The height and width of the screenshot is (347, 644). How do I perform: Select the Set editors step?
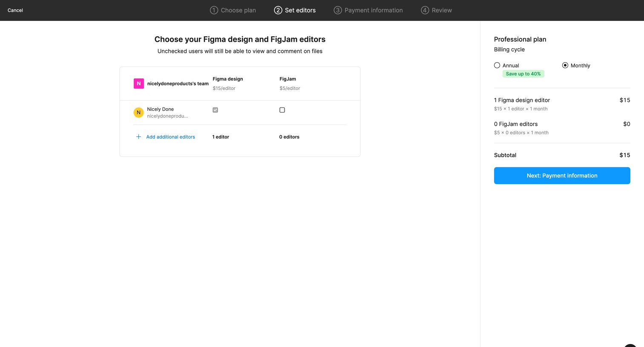click(295, 10)
